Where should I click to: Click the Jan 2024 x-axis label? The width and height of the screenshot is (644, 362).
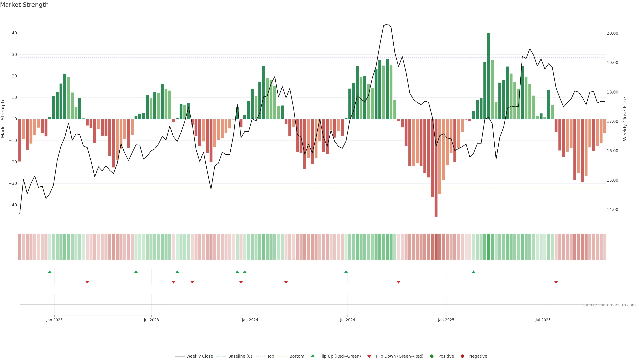click(250, 320)
